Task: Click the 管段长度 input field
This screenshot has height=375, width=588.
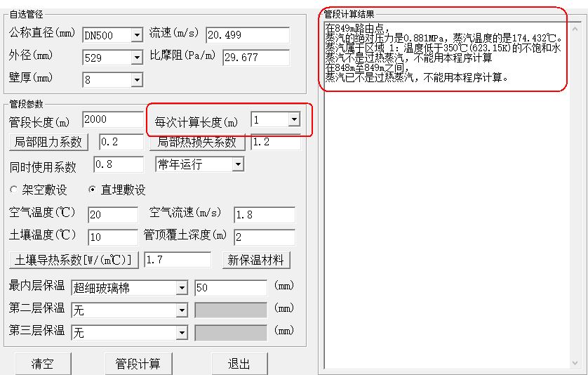Action: 112,120
